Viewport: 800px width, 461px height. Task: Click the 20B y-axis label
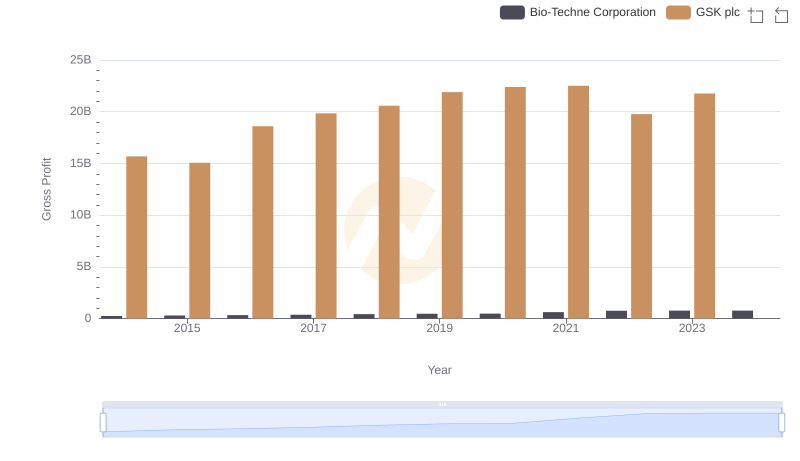pos(81,111)
